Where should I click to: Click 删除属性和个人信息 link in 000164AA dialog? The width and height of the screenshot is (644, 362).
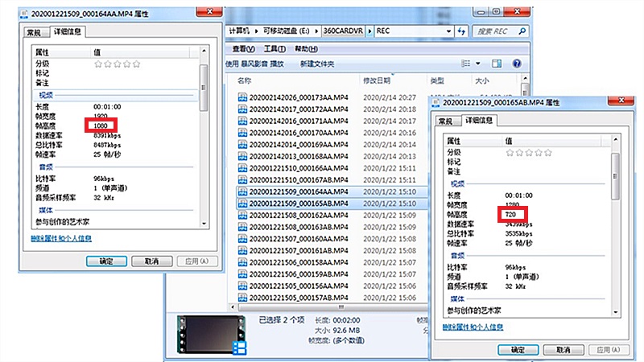(x=61, y=238)
